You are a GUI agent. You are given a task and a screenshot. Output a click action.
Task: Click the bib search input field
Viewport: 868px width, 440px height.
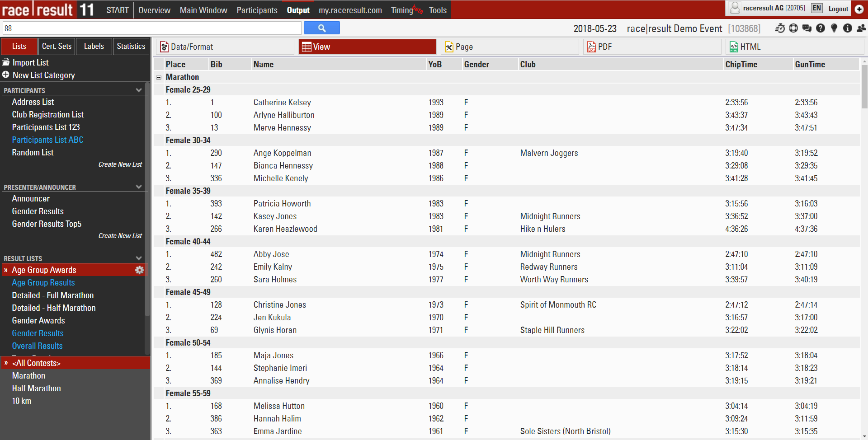pos(152,28)
